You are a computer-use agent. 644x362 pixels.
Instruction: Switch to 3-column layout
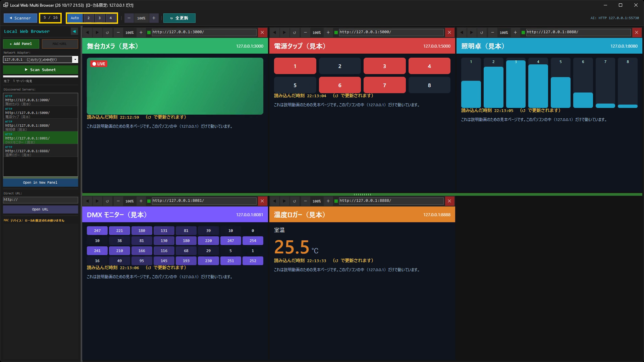pyautogui.click(x=100, y=18)
